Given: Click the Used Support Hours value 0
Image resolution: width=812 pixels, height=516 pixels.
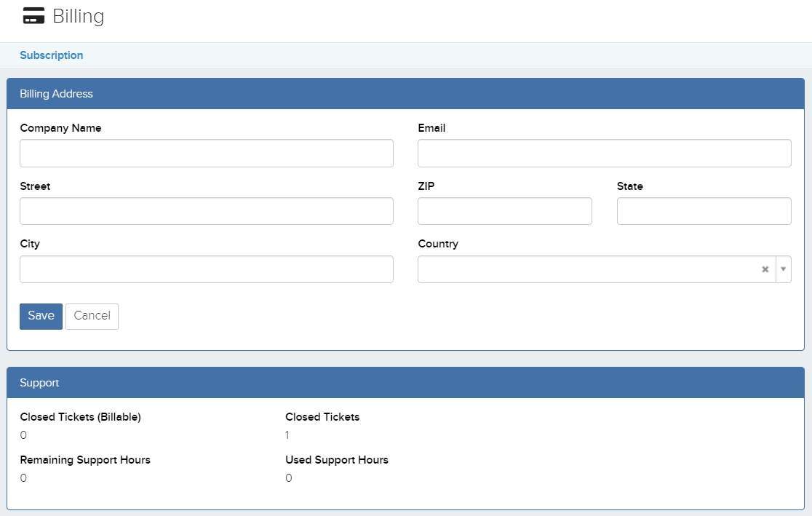Looking at the screenshot, I should pos(288,478).
